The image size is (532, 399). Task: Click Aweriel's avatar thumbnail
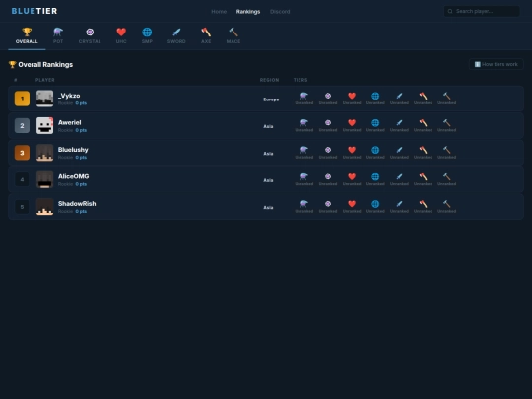coord(44,125)
